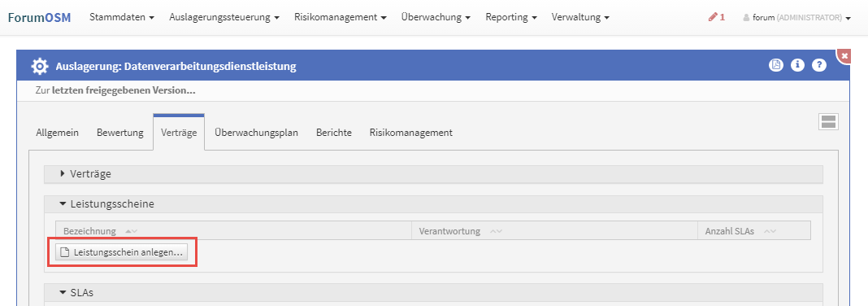
Task: Toggle the panel layout icon at right
Action: tap(828, 122)
